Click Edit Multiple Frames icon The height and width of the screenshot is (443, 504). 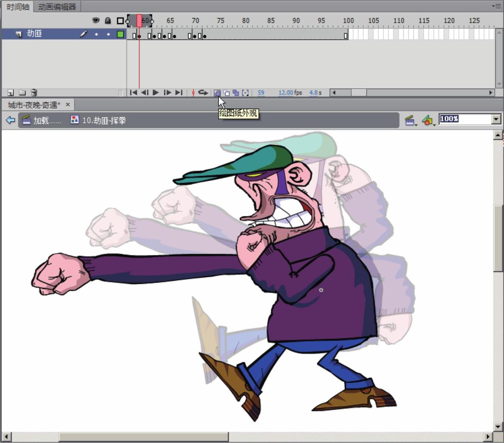tap(236, 93)
